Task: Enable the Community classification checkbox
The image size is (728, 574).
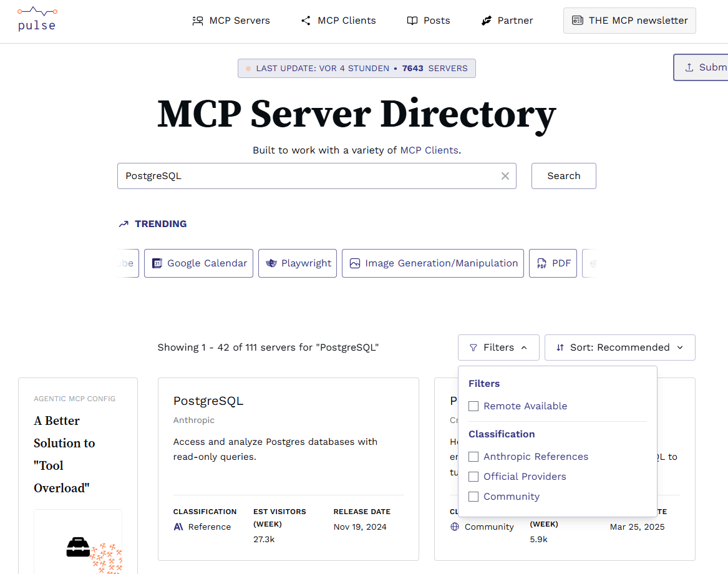Action: (473, 496)
